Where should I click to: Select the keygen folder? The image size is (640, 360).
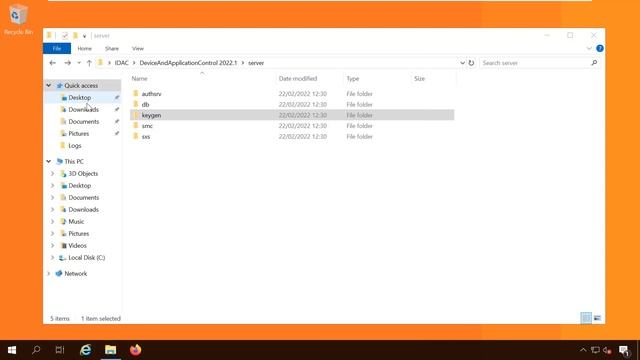pyautogui.click(x=292, y=115)
